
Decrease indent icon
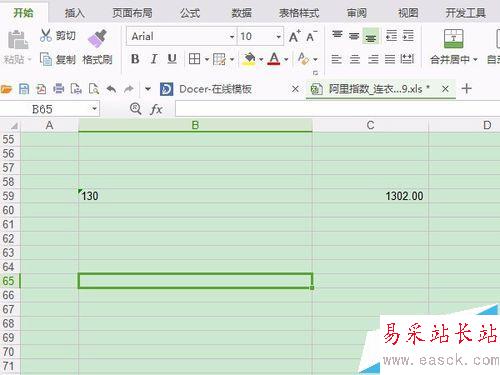[391, 35]
